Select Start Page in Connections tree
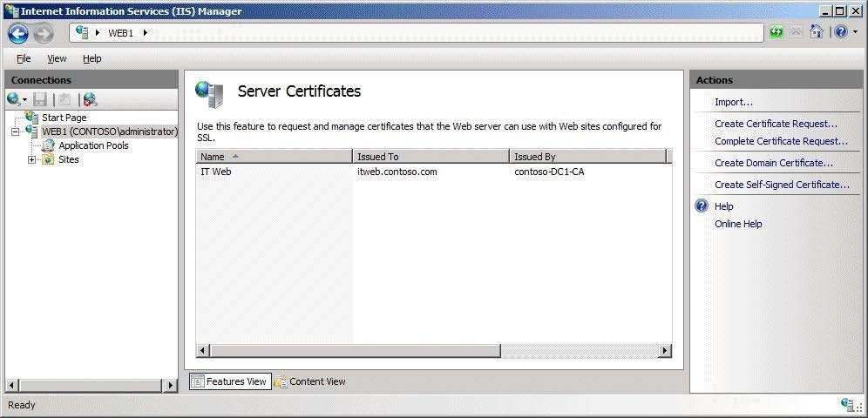868x418 pixels. coord(64,118)
